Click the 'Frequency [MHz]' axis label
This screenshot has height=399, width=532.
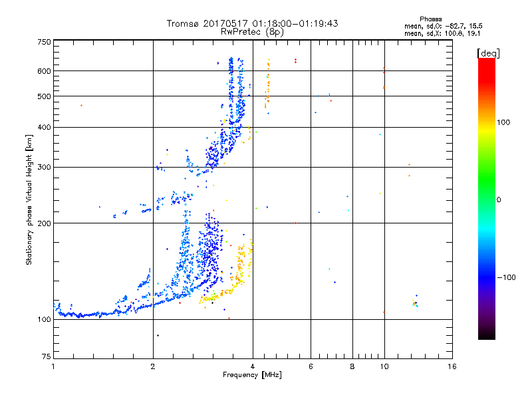coord(252,375)
